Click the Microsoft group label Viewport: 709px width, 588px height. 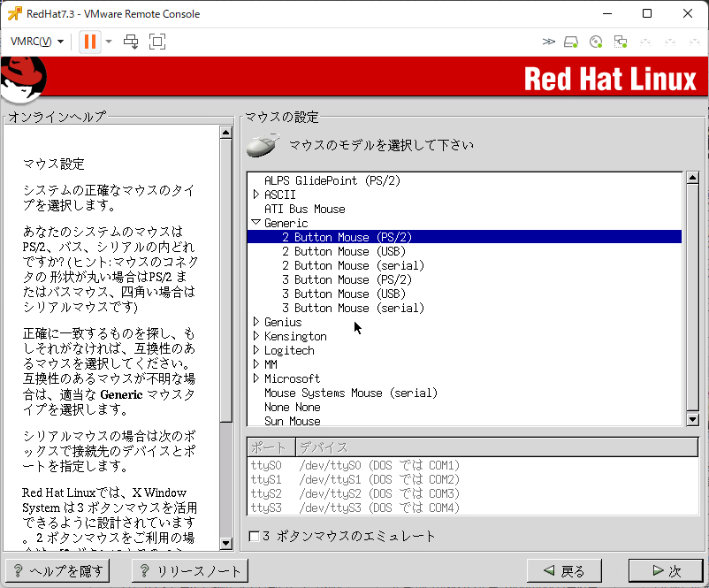(292, 378)
